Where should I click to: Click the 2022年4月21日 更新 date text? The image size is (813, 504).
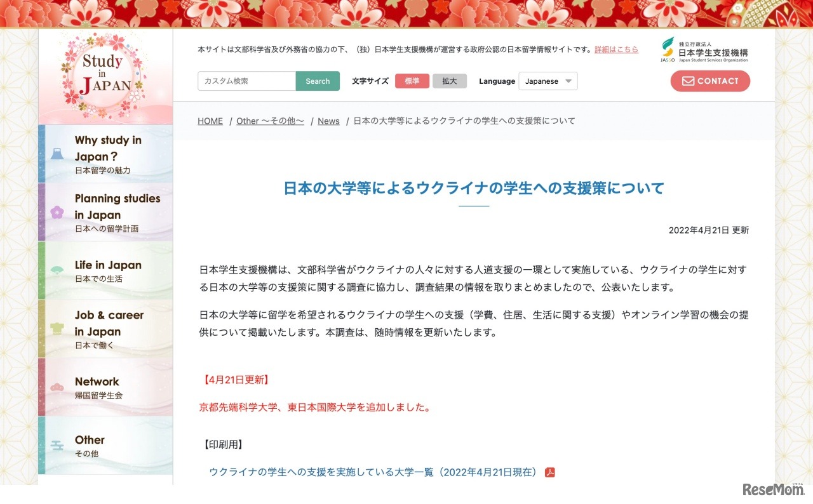click(709, 230)
